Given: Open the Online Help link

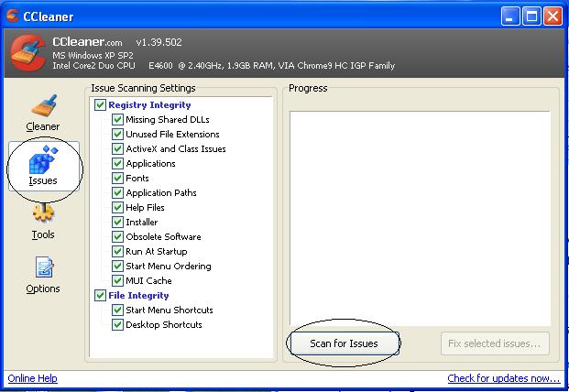Looking at the screenshot, I should [x=32, y=378].
